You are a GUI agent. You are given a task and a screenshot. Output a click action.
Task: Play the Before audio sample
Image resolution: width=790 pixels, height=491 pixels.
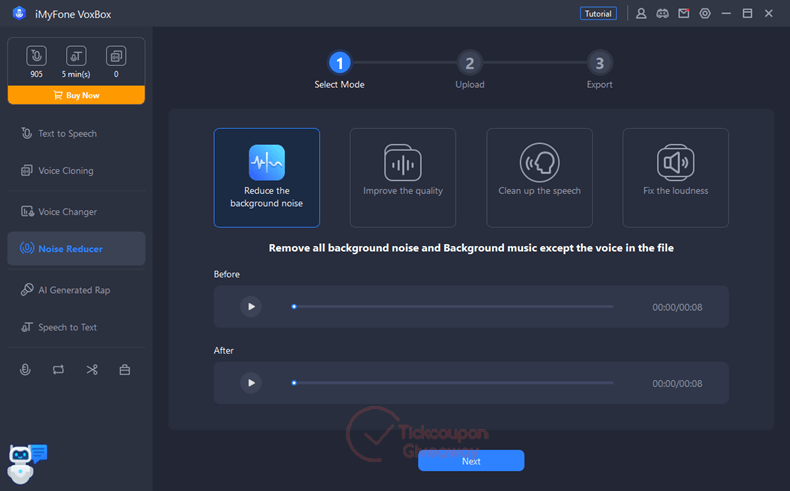tap(251, 307)
